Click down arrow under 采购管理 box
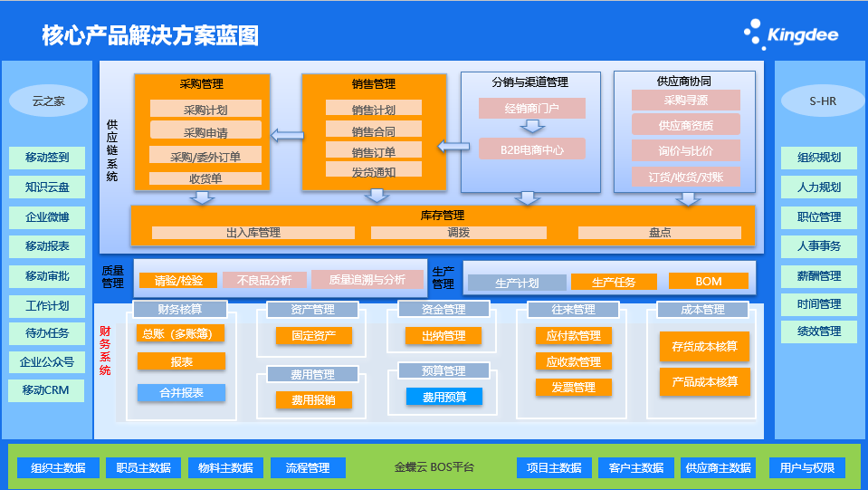This screenshot has height=490, width=868. tap(203, 197)
